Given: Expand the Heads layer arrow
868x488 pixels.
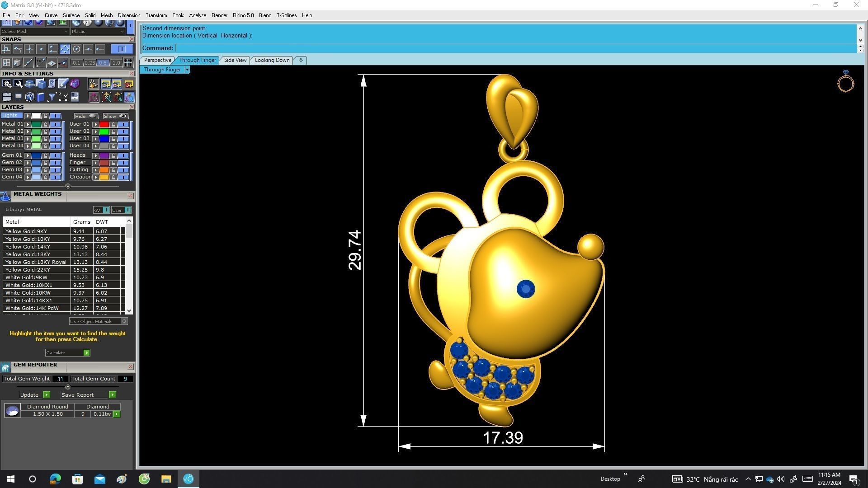Looking at the screenshot, I should [95, 155].
